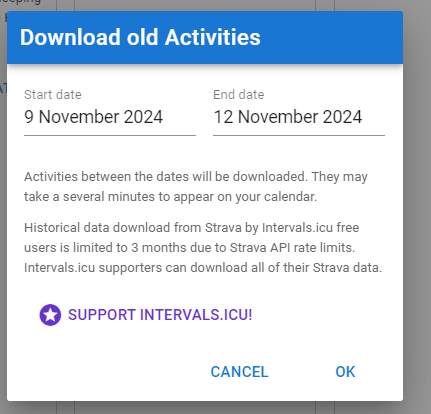Click the Strava rate limits paragraph
Screen dimensions: 431x414
(203, 248)
